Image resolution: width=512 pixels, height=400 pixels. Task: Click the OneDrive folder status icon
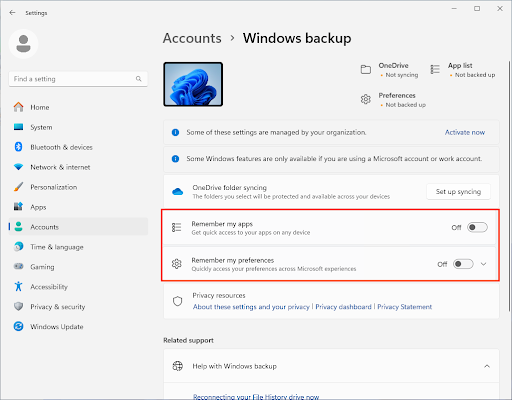click(x=366, y=69)
